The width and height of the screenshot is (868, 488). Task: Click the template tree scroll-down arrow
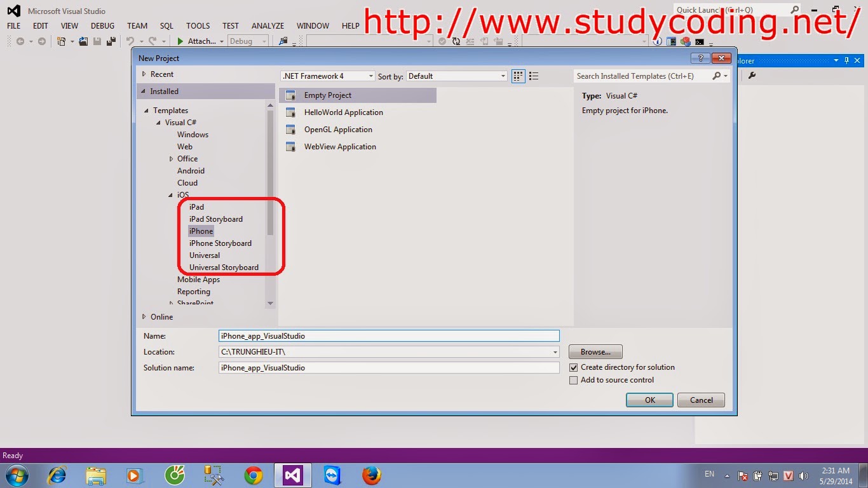tap(270, 304)
